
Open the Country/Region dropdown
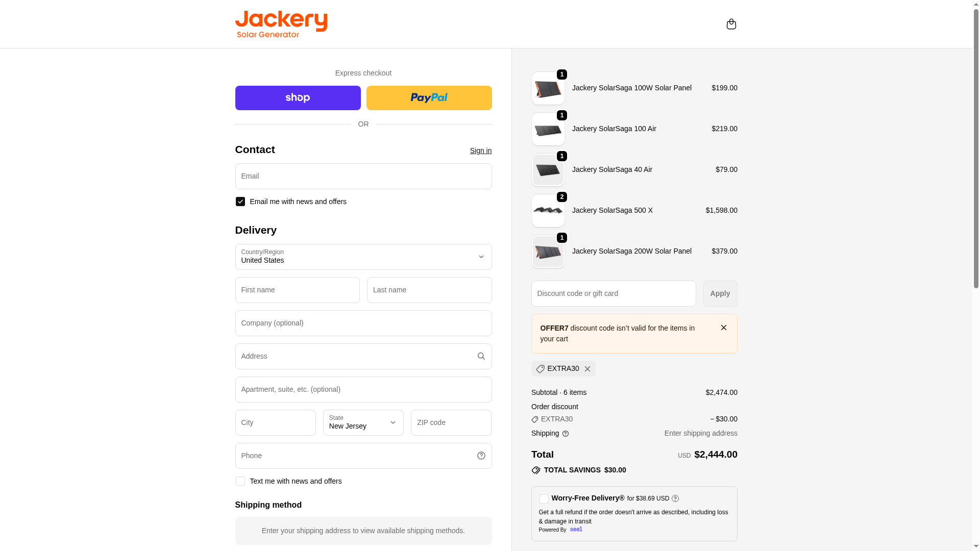(363, 257)
